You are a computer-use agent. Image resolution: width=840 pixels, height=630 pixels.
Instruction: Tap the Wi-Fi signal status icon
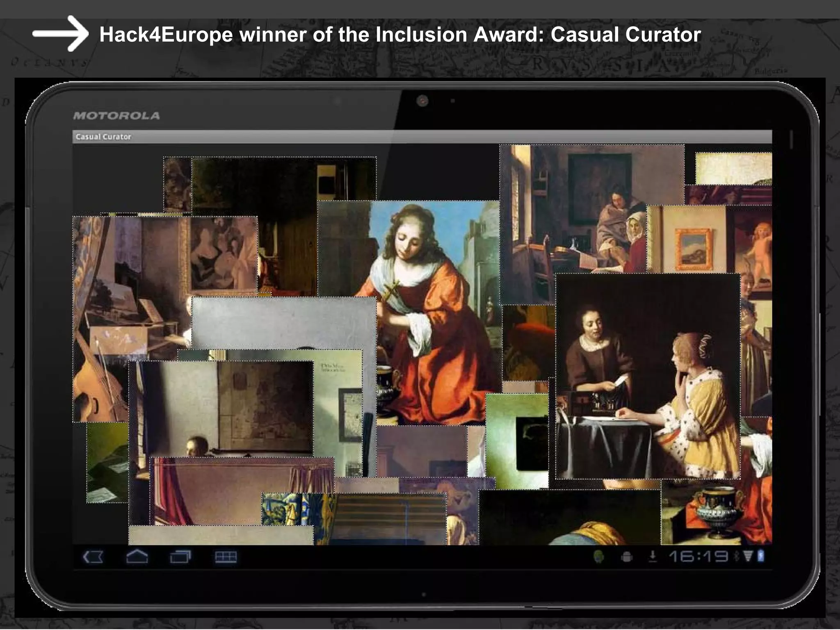[x=748, y=557]
